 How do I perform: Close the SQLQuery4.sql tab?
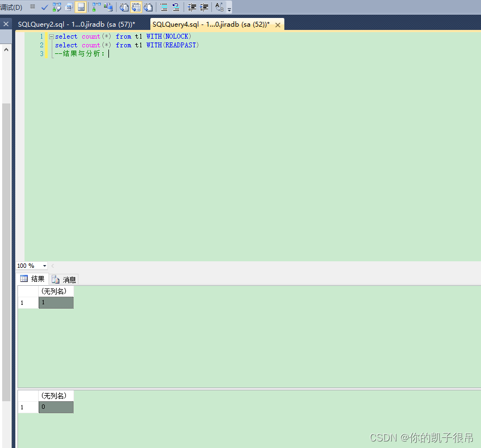pos(278,24)
